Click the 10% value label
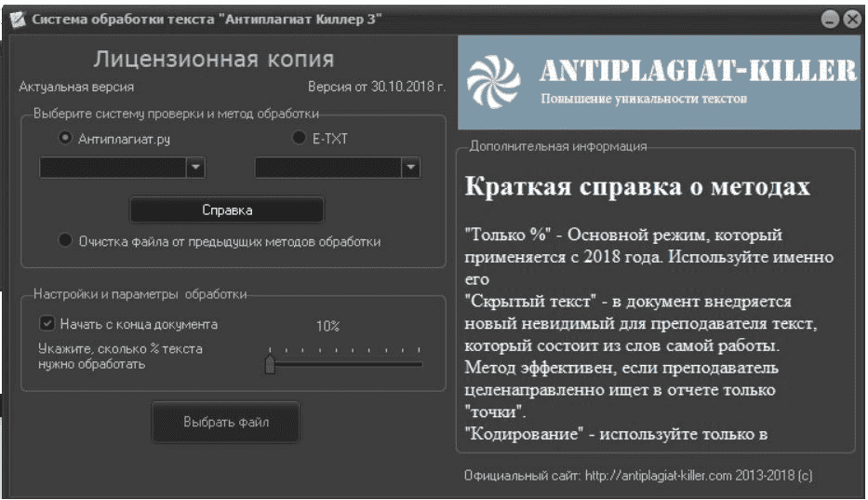The width and height of the screenshot is (868, 500). click(327, 326)
